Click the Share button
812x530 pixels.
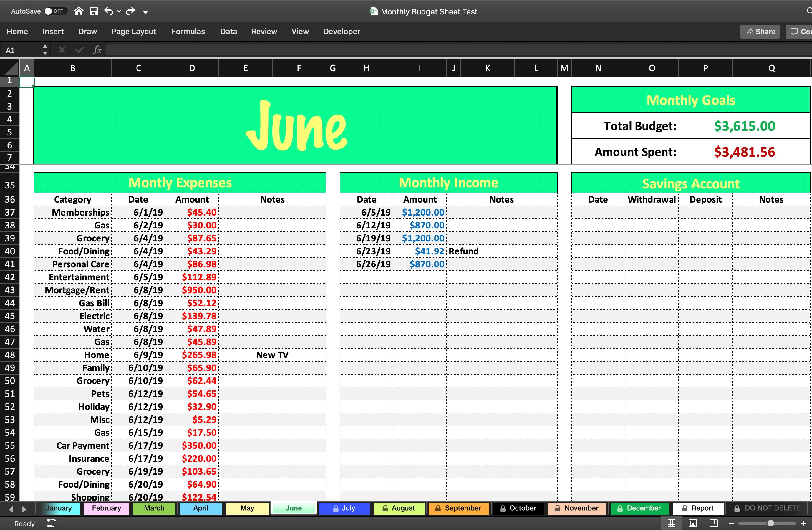[x=760, y=32]
